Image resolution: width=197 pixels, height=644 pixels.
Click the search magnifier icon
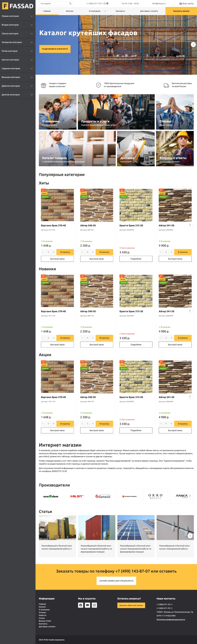coord(70,3)
